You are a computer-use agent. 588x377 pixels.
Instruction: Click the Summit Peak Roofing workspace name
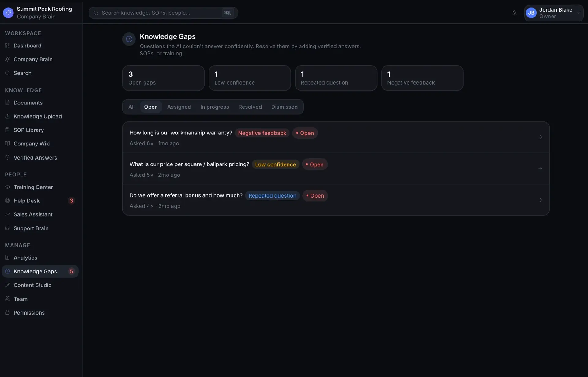[x=44, y=9]
